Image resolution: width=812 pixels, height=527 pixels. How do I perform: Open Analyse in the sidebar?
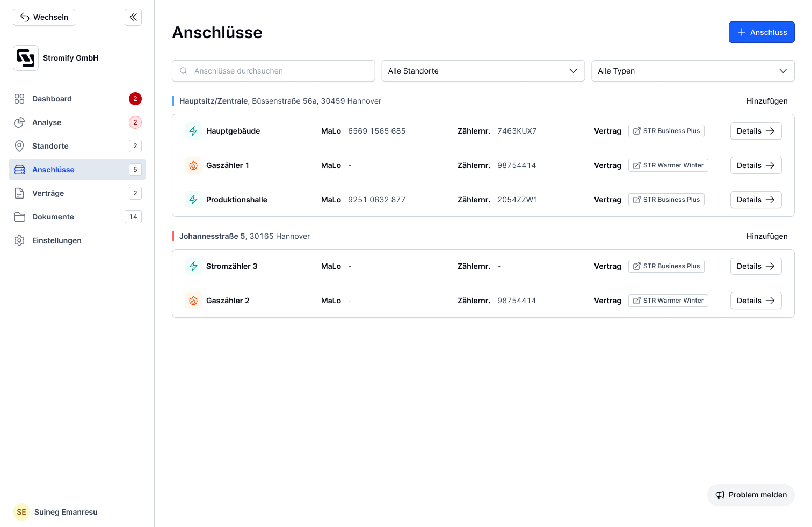coord(77,122)
